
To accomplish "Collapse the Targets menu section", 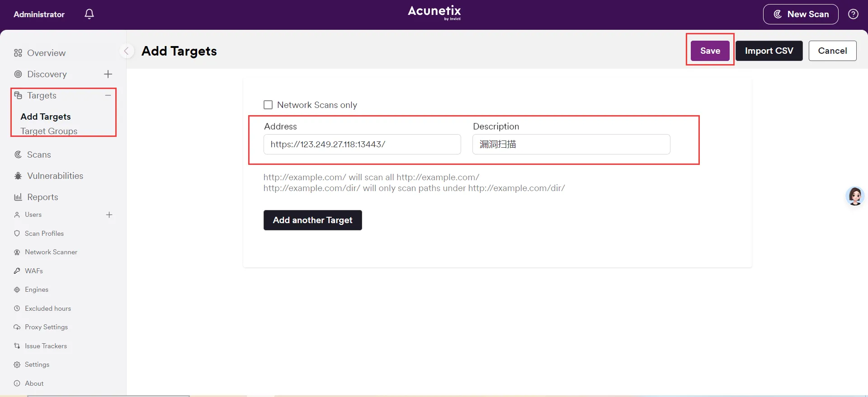I will pos(108,95).
